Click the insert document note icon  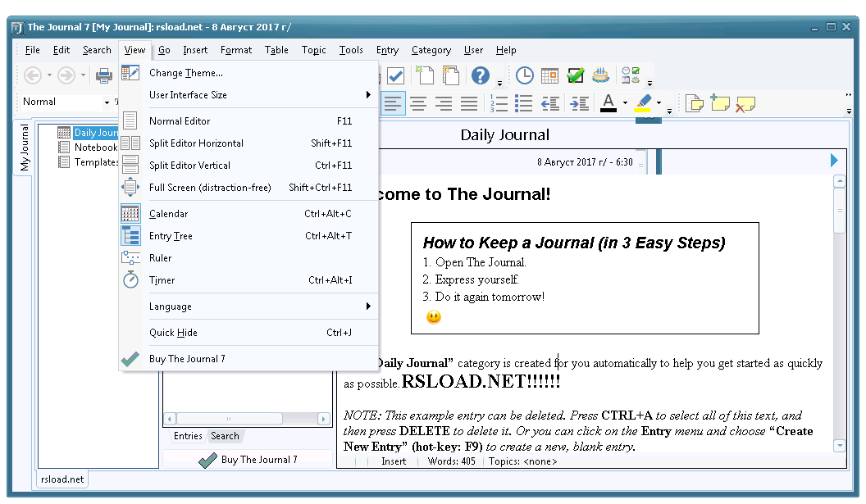(695, 103)
